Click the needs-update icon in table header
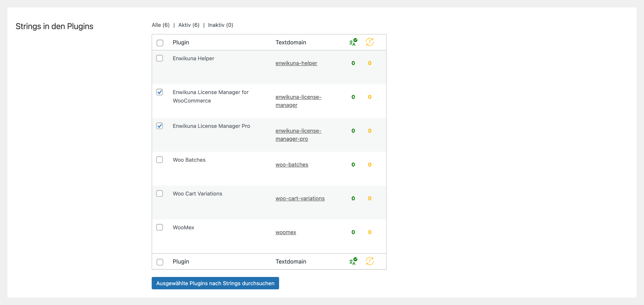644x305 pixels. click(370, 42)
